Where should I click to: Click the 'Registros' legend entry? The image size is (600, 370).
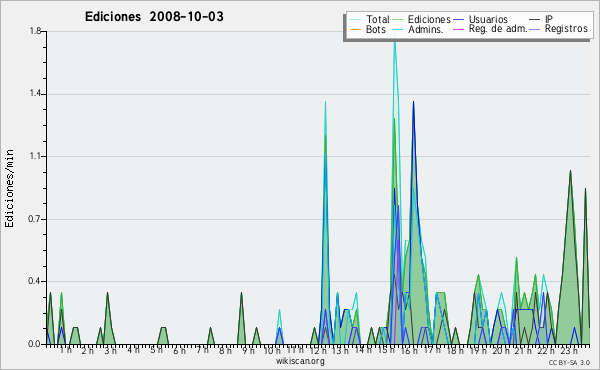tap(566, 29)
